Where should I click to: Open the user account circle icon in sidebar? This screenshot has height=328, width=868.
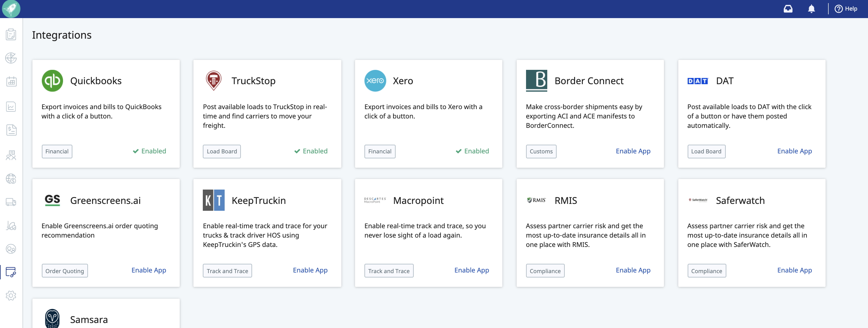click(11, 249)
